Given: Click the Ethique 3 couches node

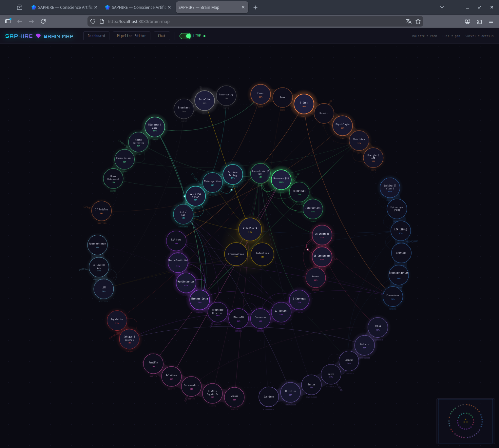Looking at the screenshot, I should pyautogui.click(x=129, y=339).
